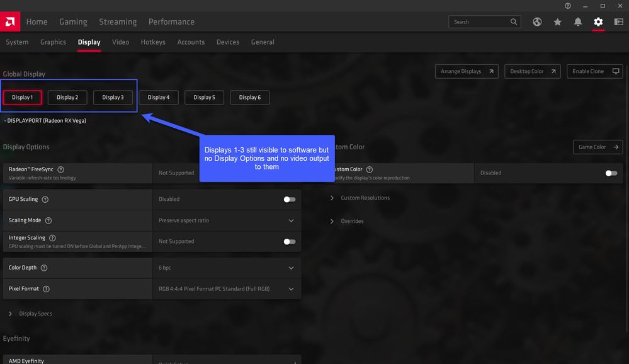Show Scaling Mode help icon

pos(48,220)
